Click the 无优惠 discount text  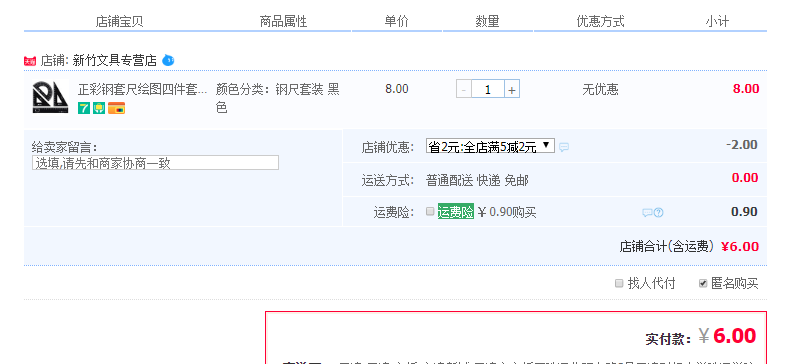(600, 90)
